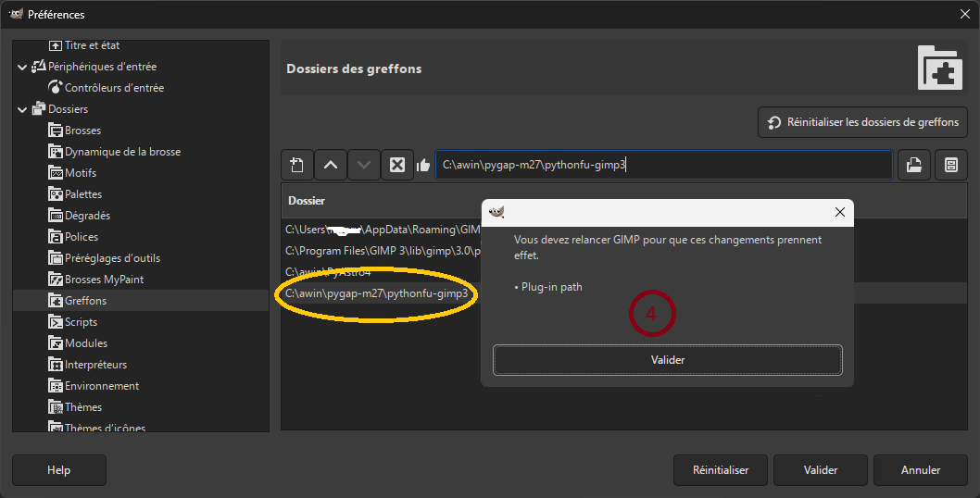Click the add new folder icon
Viewport: 980px width, 498px height.
[x=297, y=165]
